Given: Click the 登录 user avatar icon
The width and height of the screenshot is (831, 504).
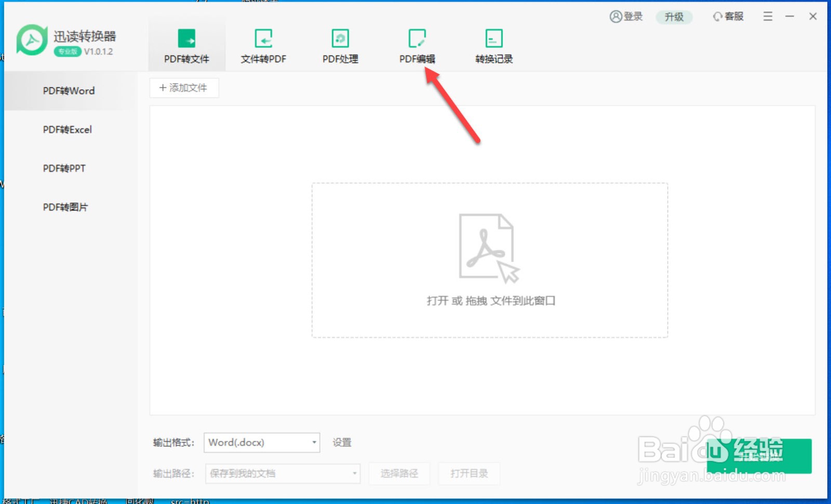Looking at the screenshot, I should (x=615, y=17).
